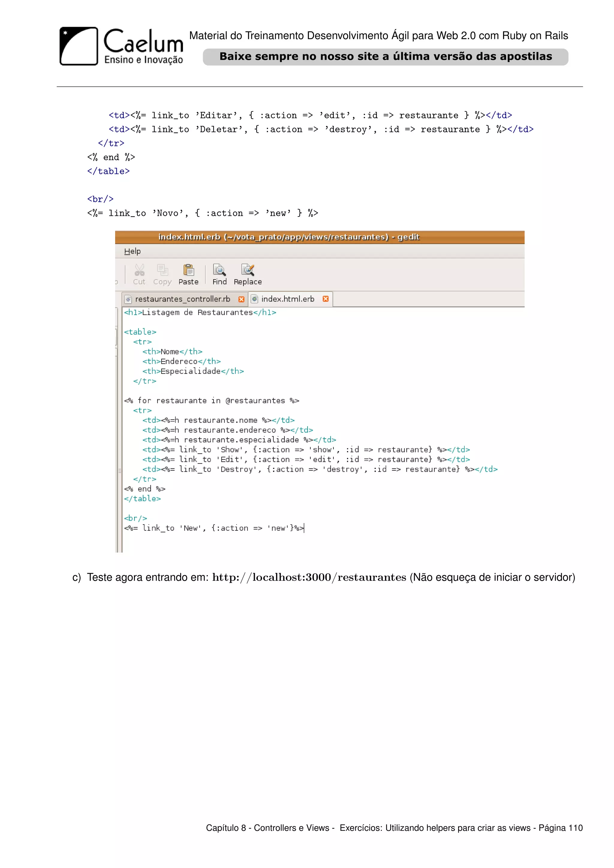
Task: Click the 'Baixe sempre no nosso site' banner
Action: coord(386,57)
